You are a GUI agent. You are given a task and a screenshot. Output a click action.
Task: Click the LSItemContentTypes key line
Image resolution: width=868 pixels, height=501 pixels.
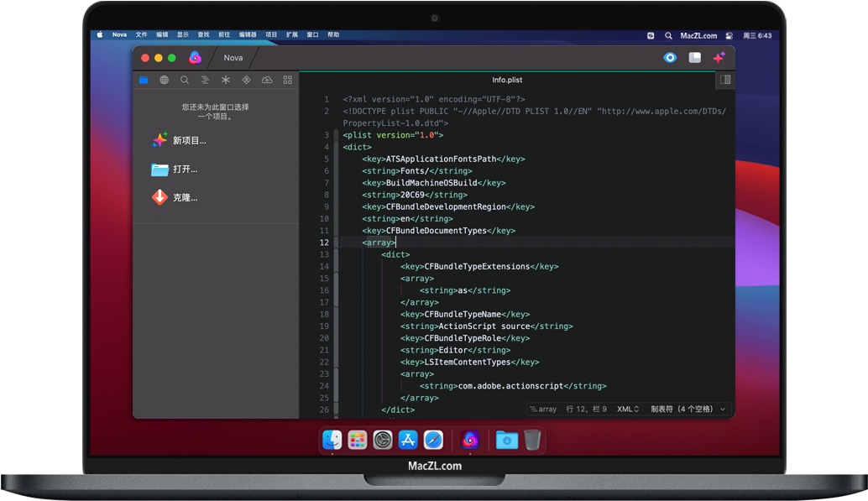click(469, 362)
